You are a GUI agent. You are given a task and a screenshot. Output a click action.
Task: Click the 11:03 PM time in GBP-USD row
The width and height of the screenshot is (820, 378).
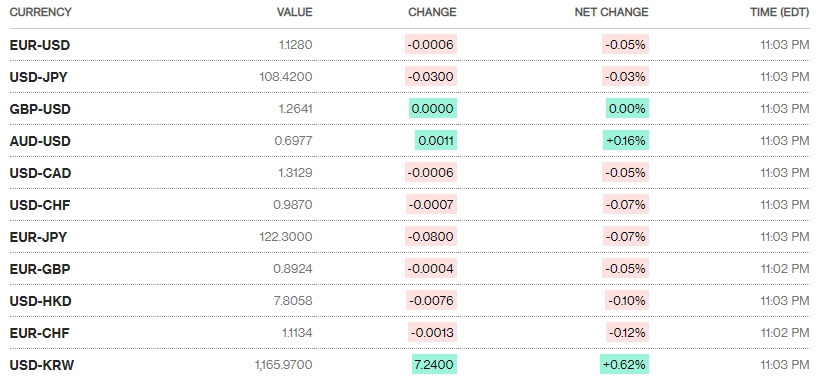click(785, 109)
